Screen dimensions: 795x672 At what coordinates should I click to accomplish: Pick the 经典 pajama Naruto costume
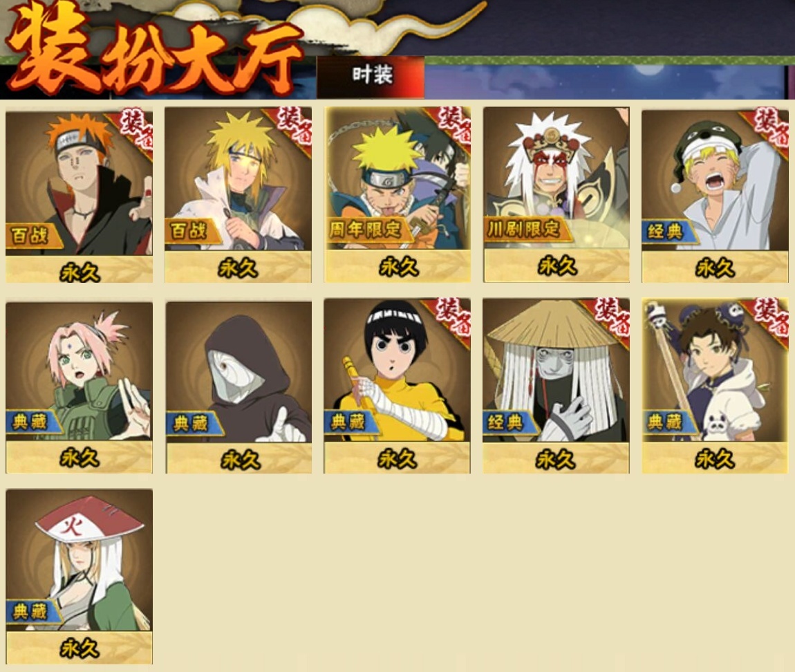coord(715,196)
